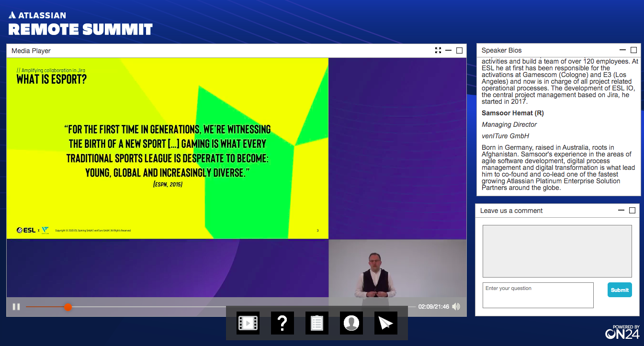
Task: Click the What is Esport slide
Action: 168,148
